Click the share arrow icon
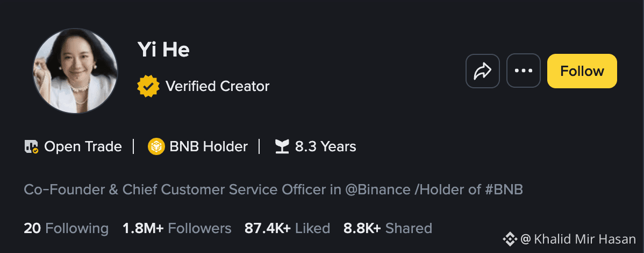644x253 pixels. click(483, 71)
